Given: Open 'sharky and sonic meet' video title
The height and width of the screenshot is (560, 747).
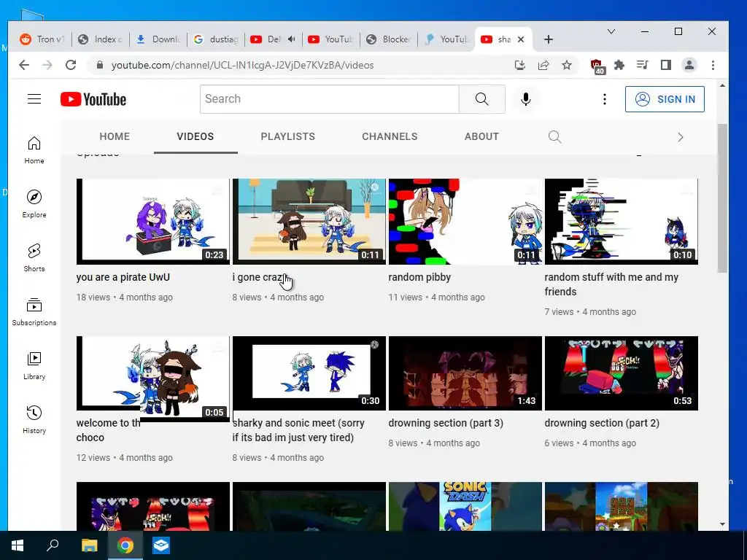Looking at the screenshot, I should pos(298,430).
